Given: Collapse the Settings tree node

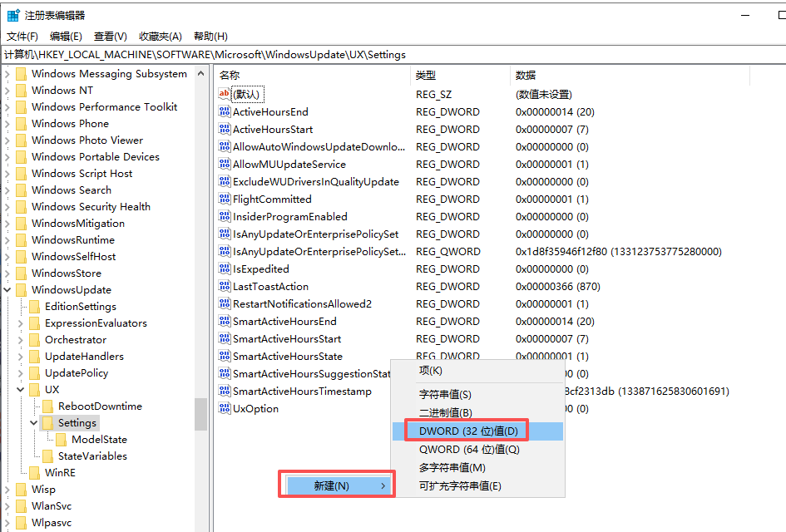Looking at the screenshot, I should (33, 423).
